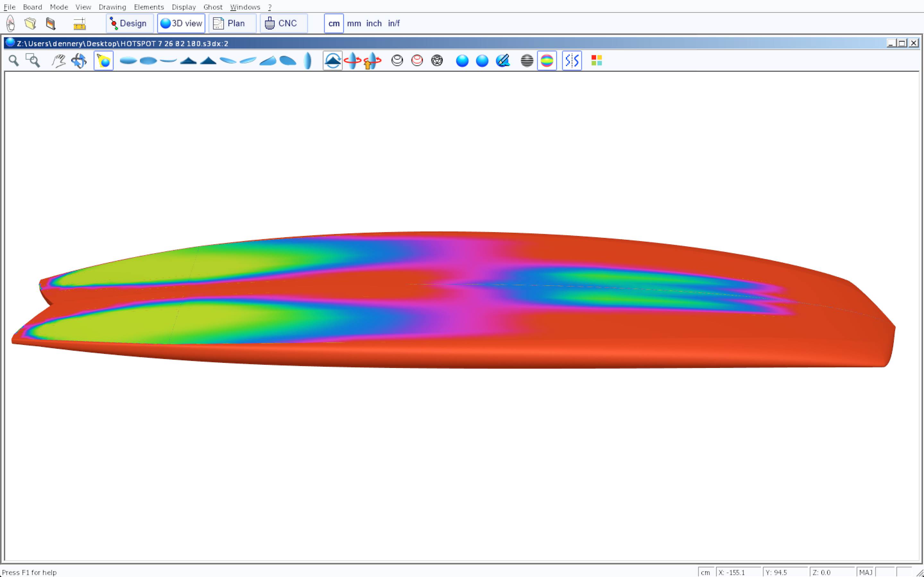This screenshot has height=577, width=924.
Task: Open the Ghost menu
Action: [213, 7]
